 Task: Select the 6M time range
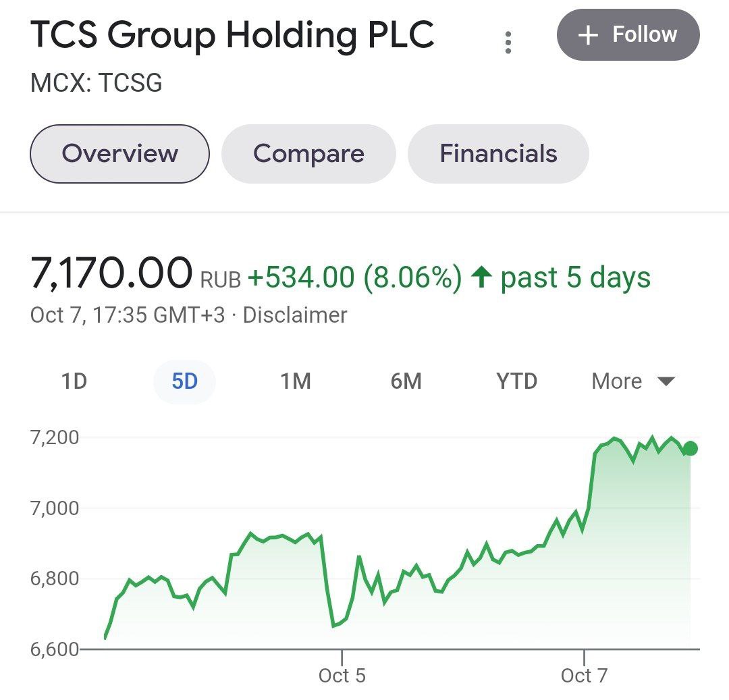(406, 381)
